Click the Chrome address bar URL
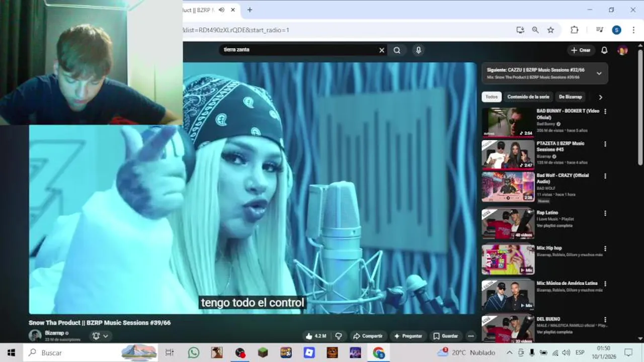 tap(236, 30)
